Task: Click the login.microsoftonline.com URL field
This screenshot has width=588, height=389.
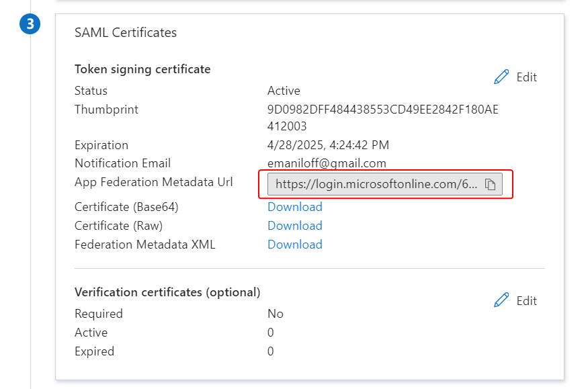Action: [376, 185]
